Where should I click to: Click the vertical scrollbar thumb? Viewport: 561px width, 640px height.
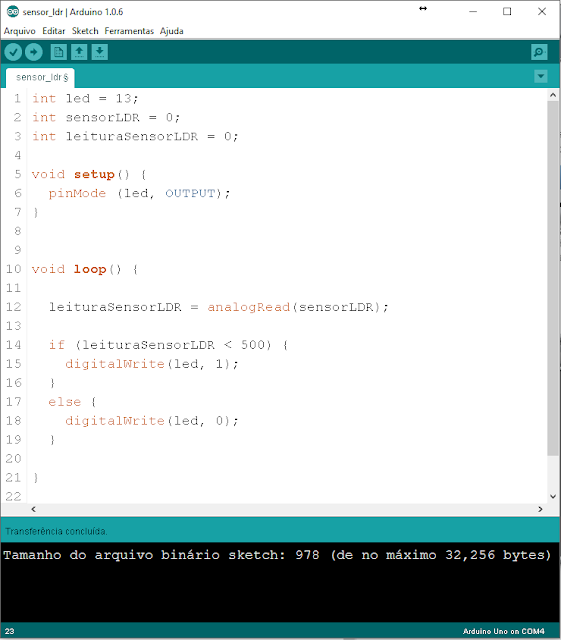(x=553, y=278)
